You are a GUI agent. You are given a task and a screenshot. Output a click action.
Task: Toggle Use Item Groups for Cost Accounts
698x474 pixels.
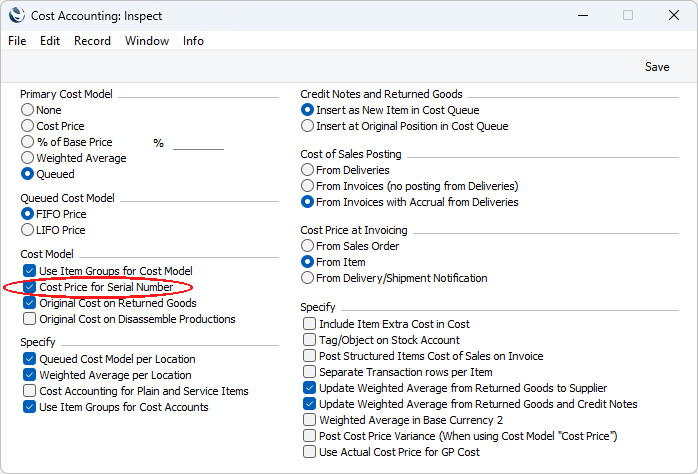coord(29,407)
